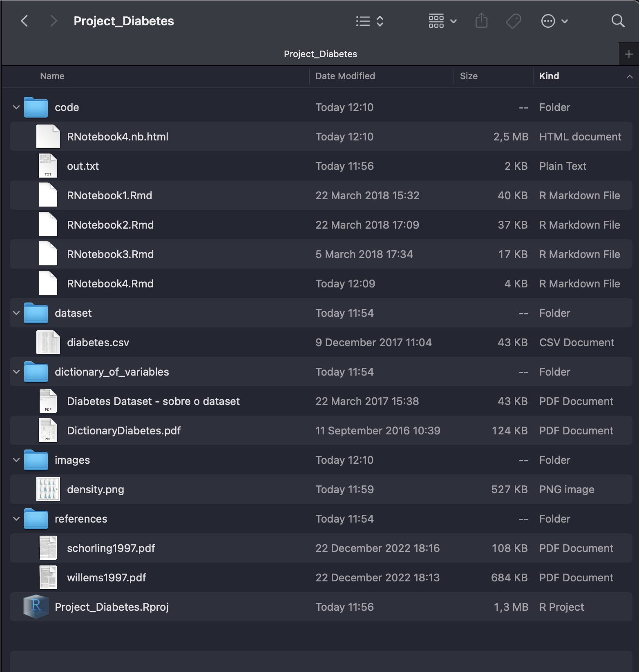Select the density.png thumbnail

tap(48, 489)
